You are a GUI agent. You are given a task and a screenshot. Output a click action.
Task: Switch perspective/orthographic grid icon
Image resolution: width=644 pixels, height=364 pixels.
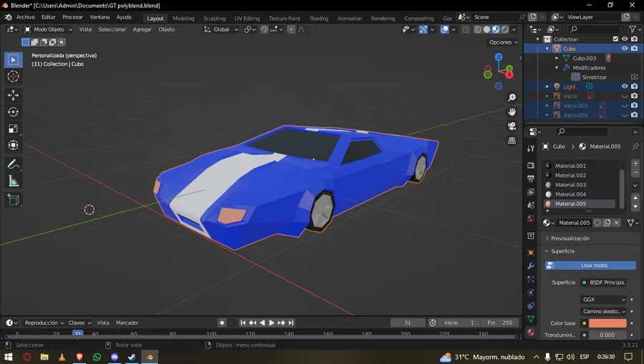click(x=512, y=140)
